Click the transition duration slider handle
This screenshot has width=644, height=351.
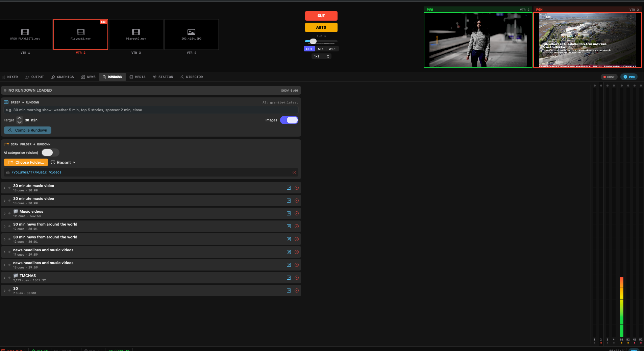click(x=313, y=41)
